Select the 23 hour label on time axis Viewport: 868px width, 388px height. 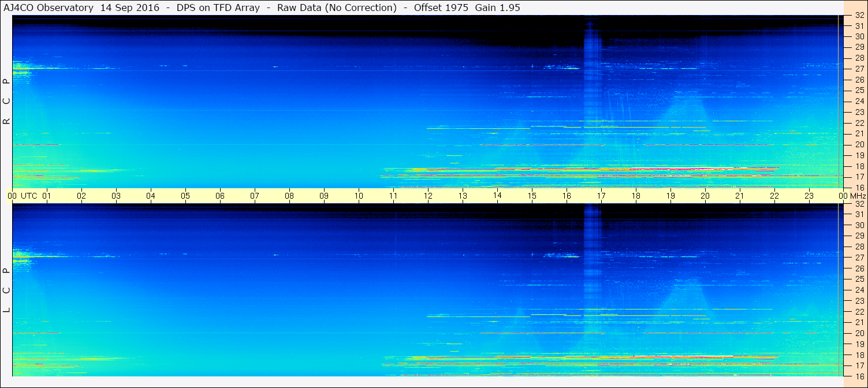tap(809, 196)
